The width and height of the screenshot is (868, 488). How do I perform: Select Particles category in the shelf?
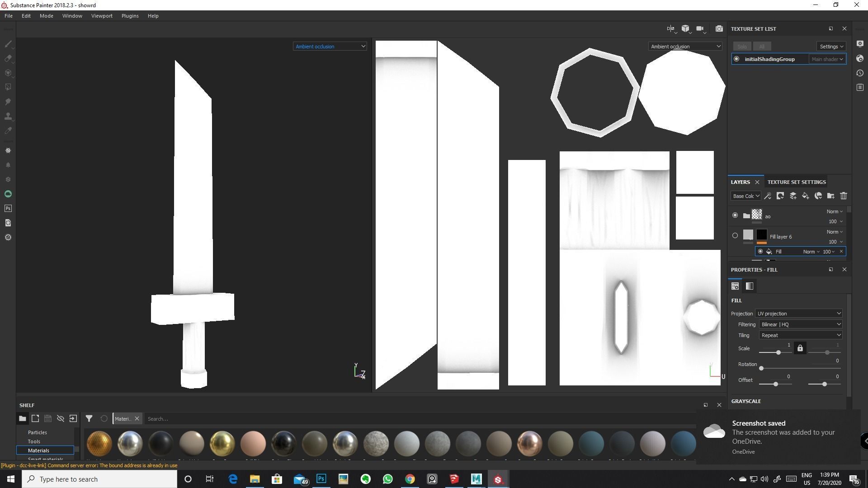pos(38,432)
